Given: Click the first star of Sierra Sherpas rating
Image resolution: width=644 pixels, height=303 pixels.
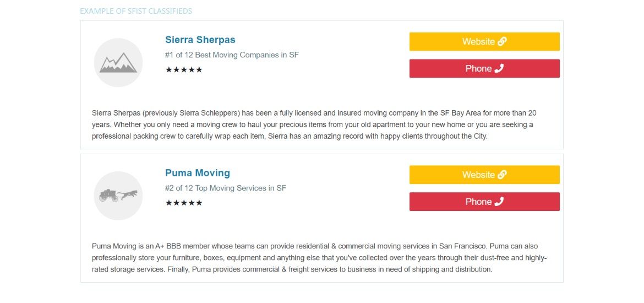Looking at the screenshot, I should 169,70.
